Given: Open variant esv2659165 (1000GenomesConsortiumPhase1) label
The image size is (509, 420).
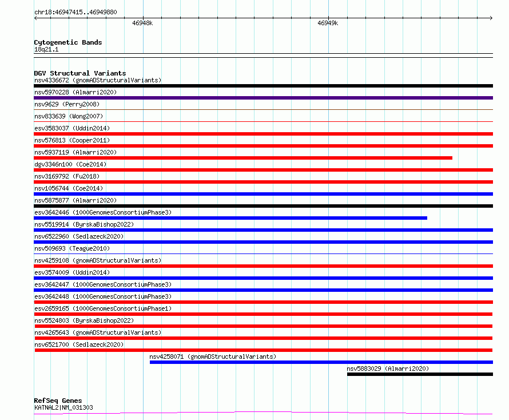Looking at the screenshot, I should 103,308.
